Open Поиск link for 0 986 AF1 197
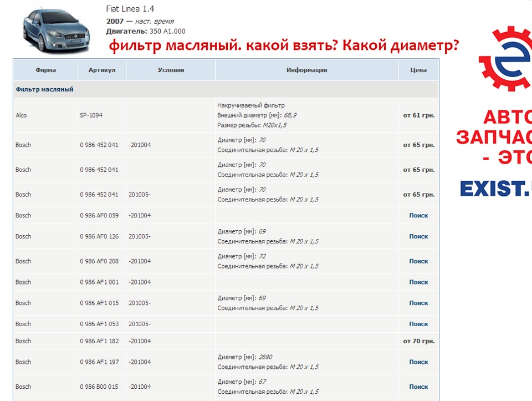Image resolution: width=532 pixels, height=401 pixels. pos(418,362)
